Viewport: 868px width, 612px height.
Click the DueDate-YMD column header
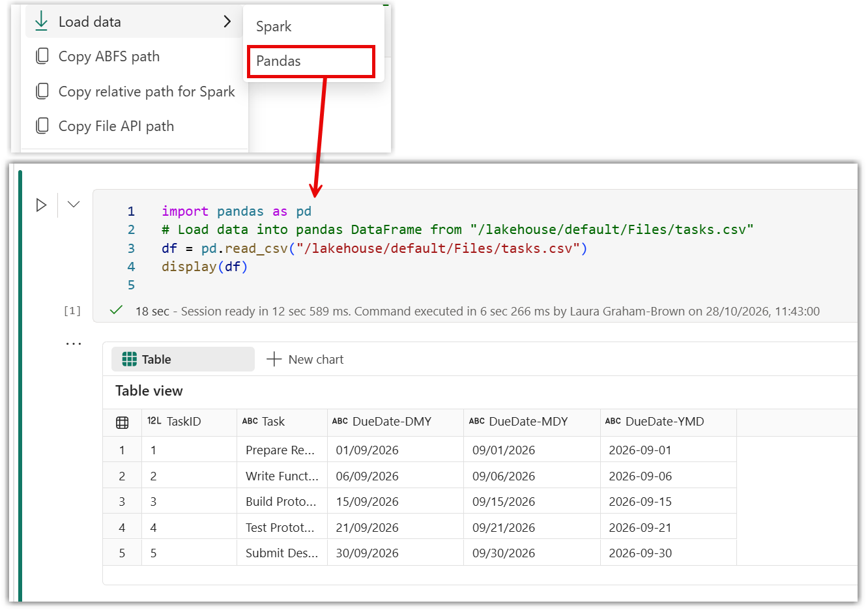(x=669, y=422)
